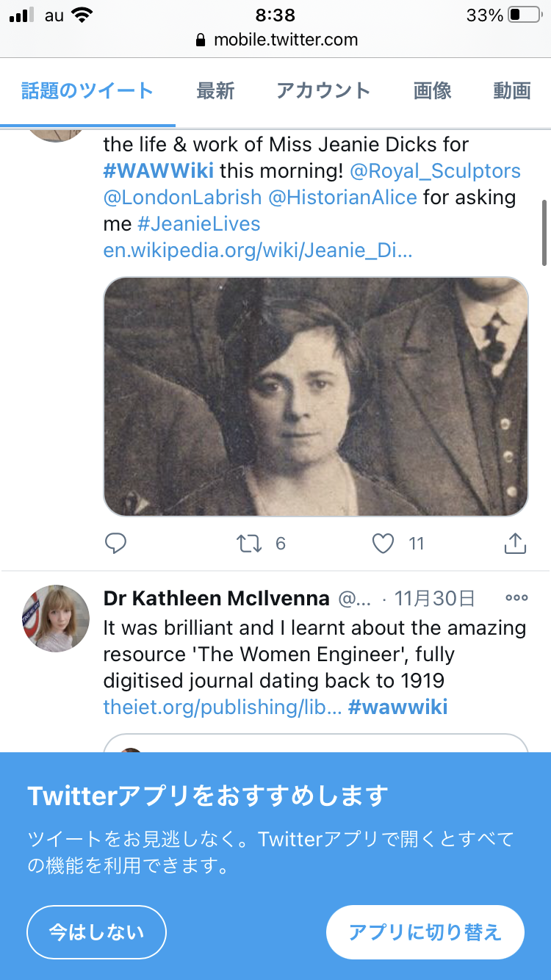Open the theiet.org publishing link
551x980 pixels.
[222, 707]
